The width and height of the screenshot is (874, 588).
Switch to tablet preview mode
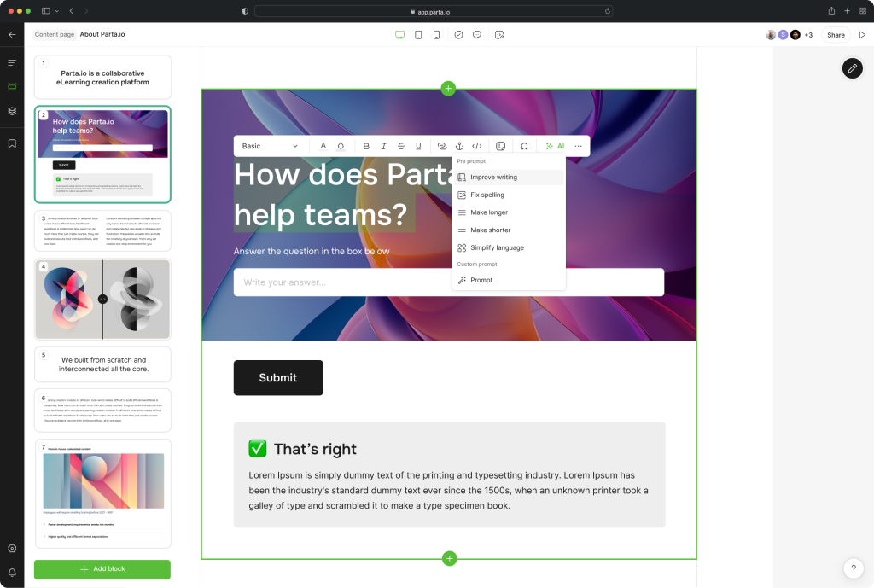click(417, 35)
